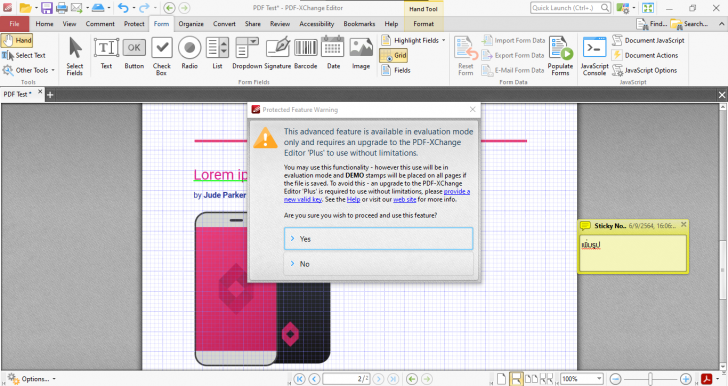Close the PDF Test document tab
728x386 pixels.
click(40, 92)
